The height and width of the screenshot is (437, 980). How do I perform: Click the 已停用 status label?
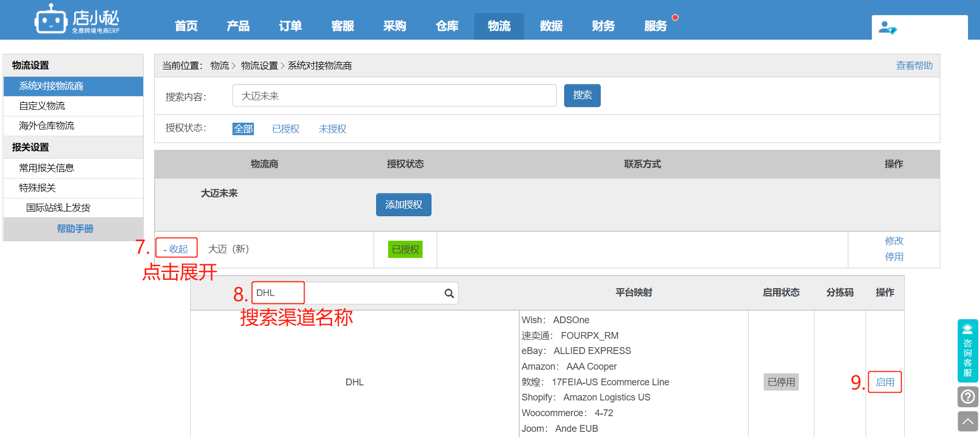pyautogui.click(x=781, y=382)
